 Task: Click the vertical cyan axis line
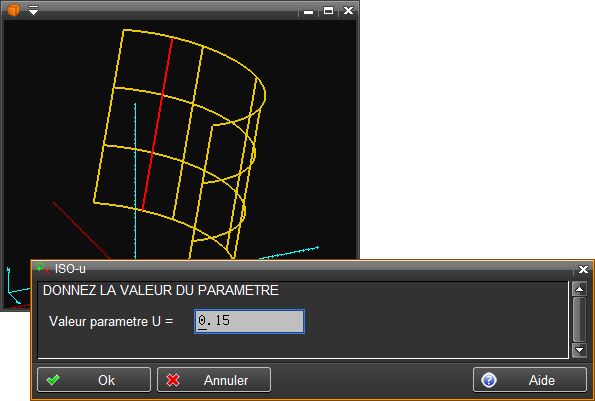(x=135, y=181)
